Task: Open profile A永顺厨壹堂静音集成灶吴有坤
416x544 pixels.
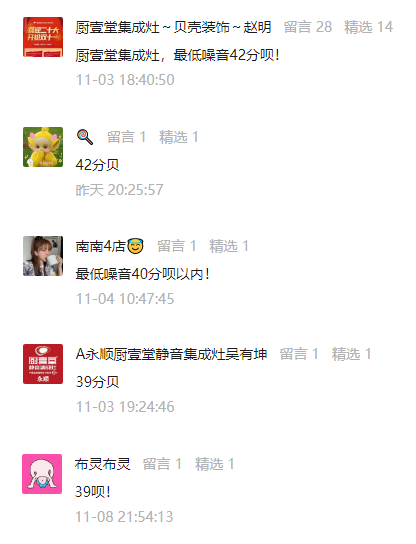Action: [171, 354]
